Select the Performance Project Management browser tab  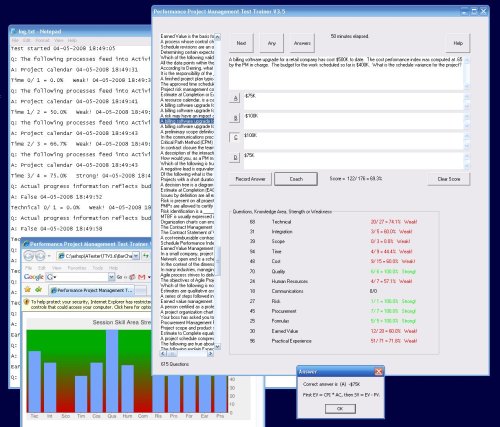click(92, 290)
